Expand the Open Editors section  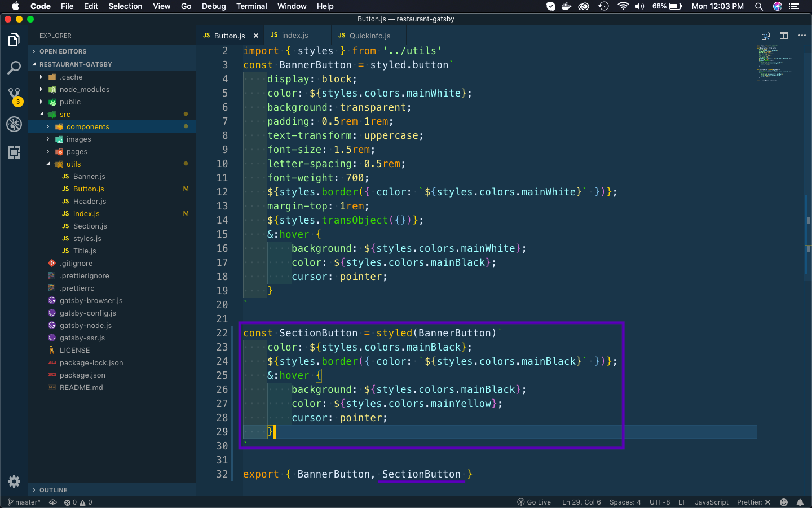click(x=112, y=51)
